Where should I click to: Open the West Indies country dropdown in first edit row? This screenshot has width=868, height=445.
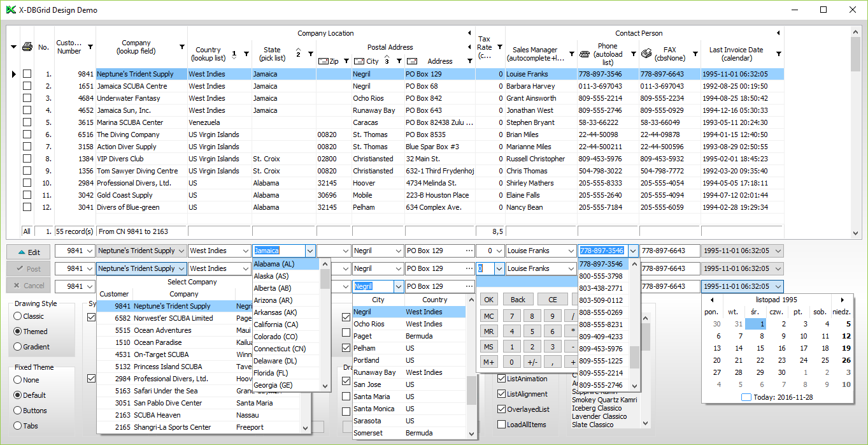(x=244, y=251)
